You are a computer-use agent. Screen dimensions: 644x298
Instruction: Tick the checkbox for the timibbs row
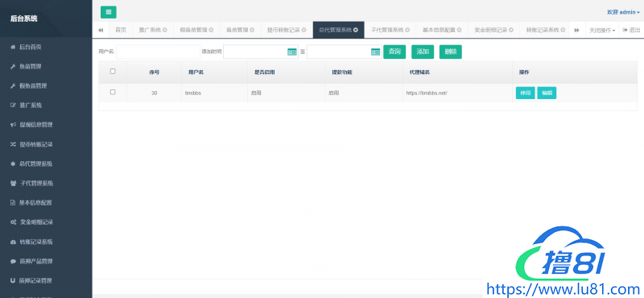tap(113, 92)
